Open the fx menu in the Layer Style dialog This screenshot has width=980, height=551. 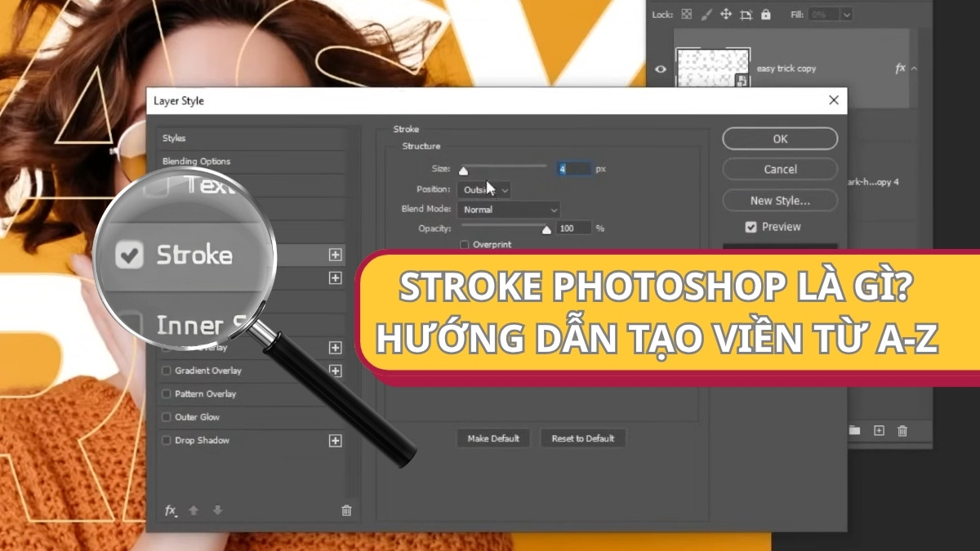click(x=171, y=510)
